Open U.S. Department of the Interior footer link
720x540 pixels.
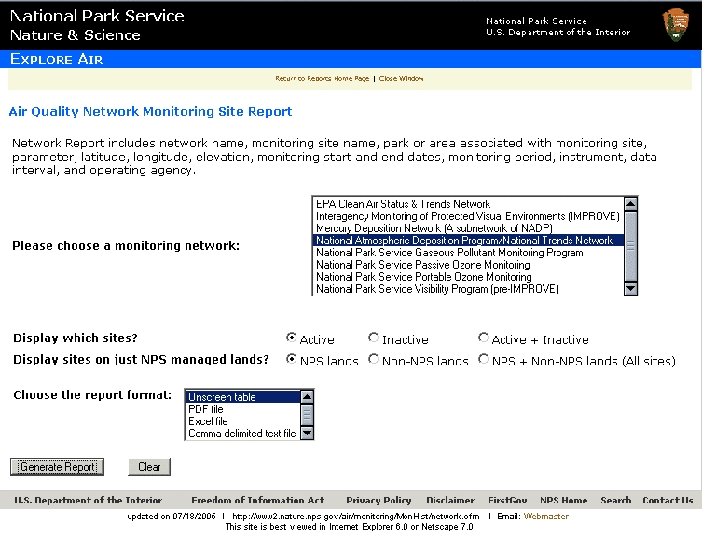tap(88, 500)
